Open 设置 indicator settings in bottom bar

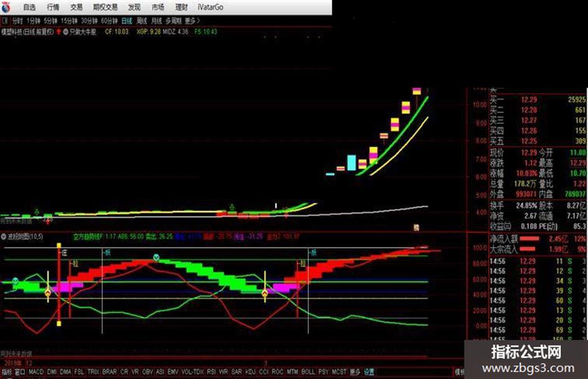(x=369, y=372)
